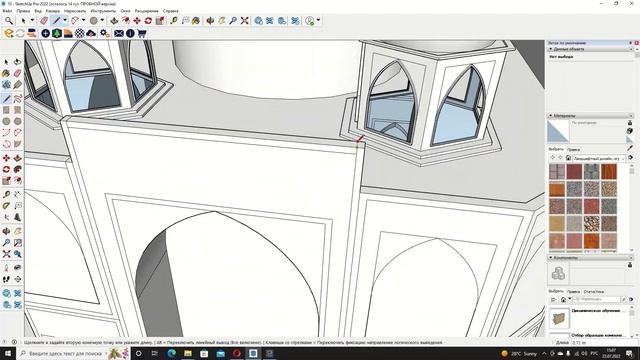Select the Lasso select tool in left toolbar
The height and width of the screenshot is (360, 640).
[18, 62]
